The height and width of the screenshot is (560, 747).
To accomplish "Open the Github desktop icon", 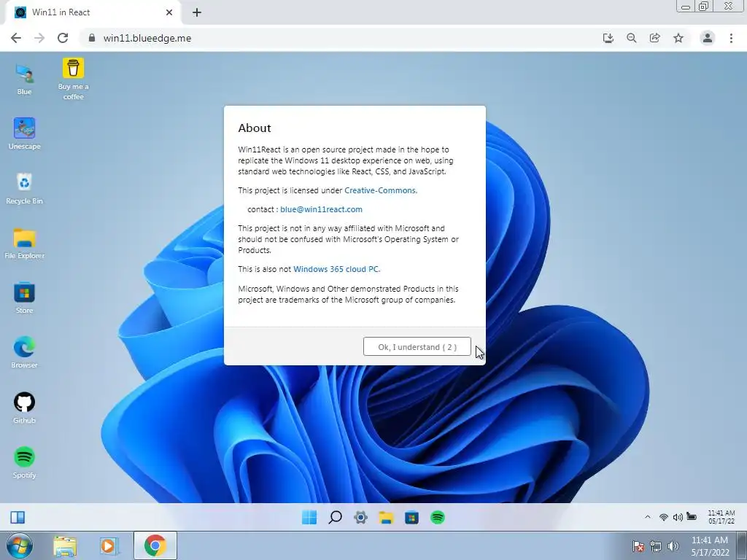I will click(24, 408).
